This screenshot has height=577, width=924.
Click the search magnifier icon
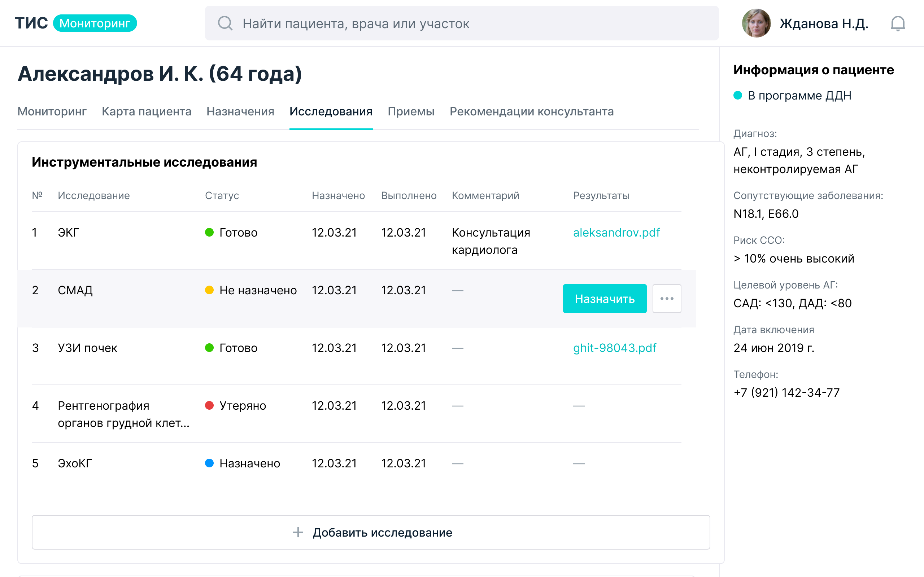tap(225, 23)
